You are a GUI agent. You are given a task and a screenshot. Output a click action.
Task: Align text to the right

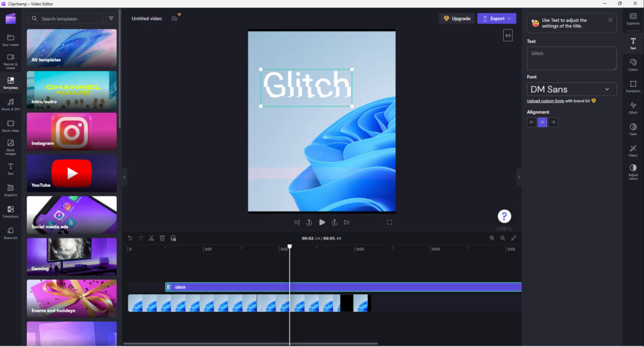(x=553, y=123)
